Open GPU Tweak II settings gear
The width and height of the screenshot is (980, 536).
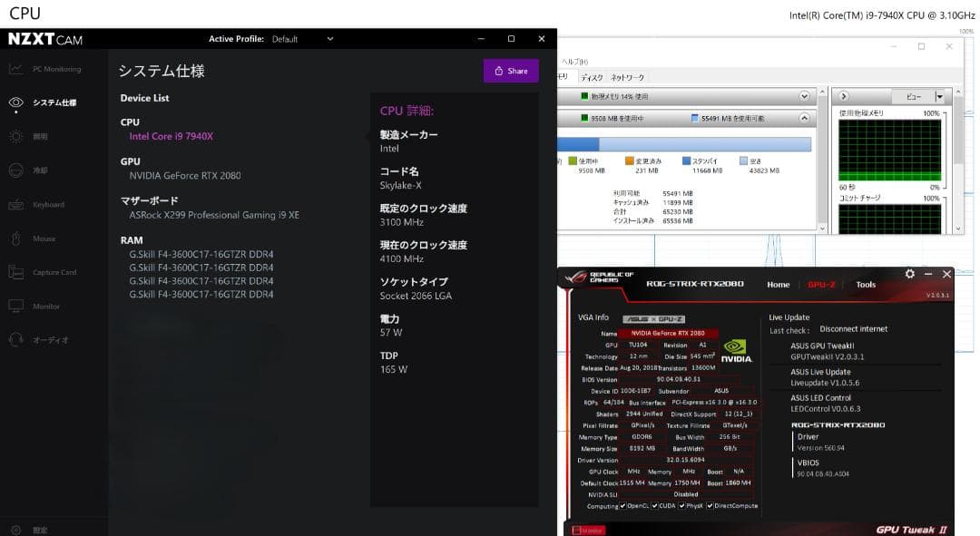(x=909, y=273)
